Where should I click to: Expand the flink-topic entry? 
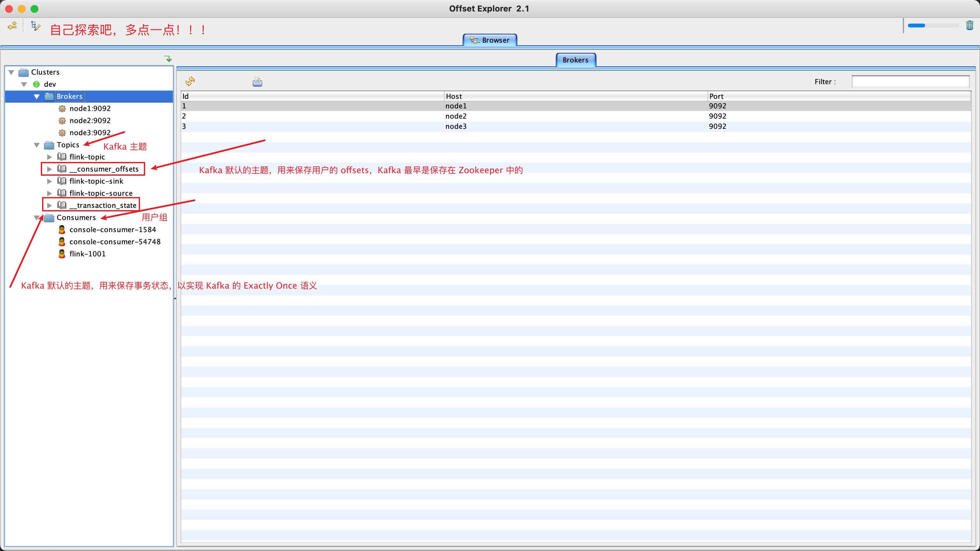49,157
